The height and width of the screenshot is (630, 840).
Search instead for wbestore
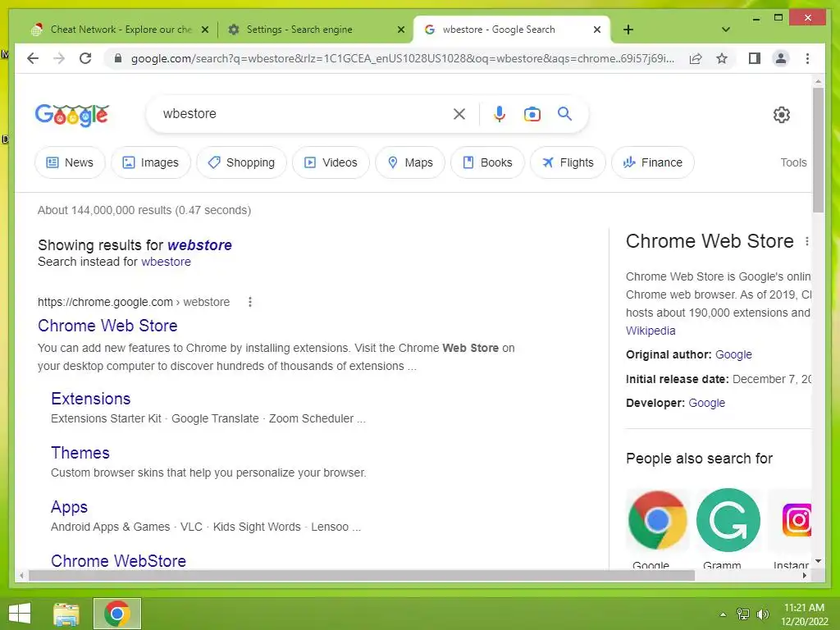click(166, 262)
